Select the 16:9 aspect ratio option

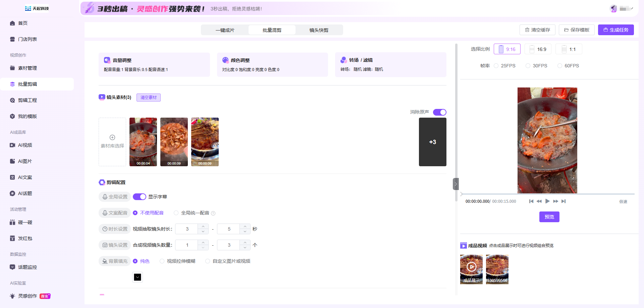point(538,49)
